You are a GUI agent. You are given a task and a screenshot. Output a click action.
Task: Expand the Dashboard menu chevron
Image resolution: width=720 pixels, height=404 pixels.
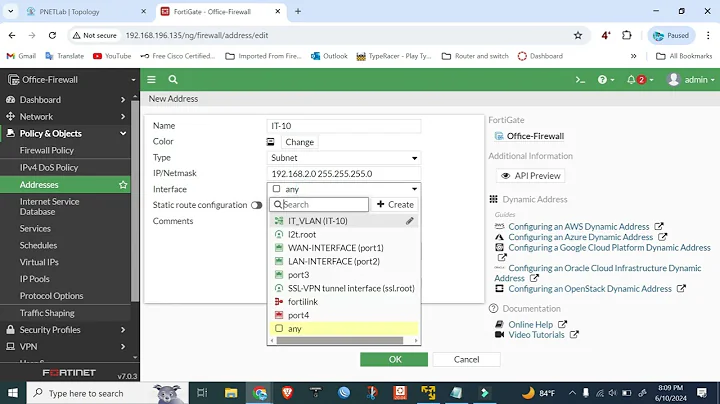click(123, 100)
